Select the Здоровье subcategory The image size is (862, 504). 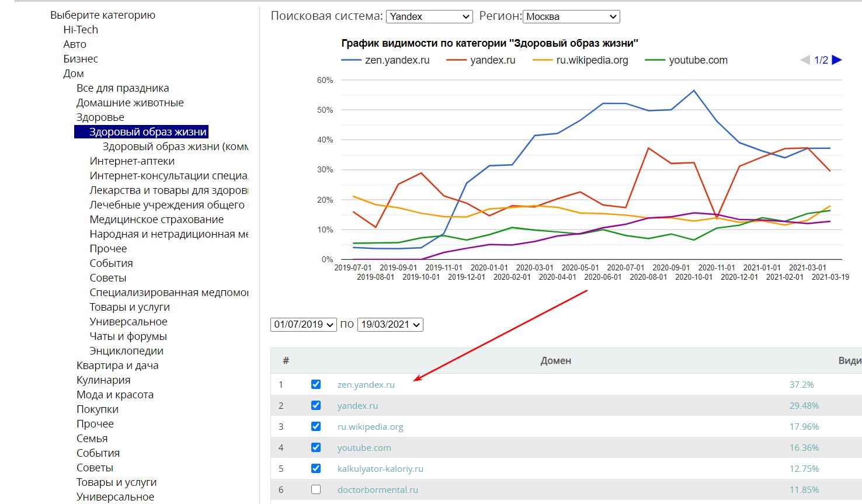(x=100, y=117)
